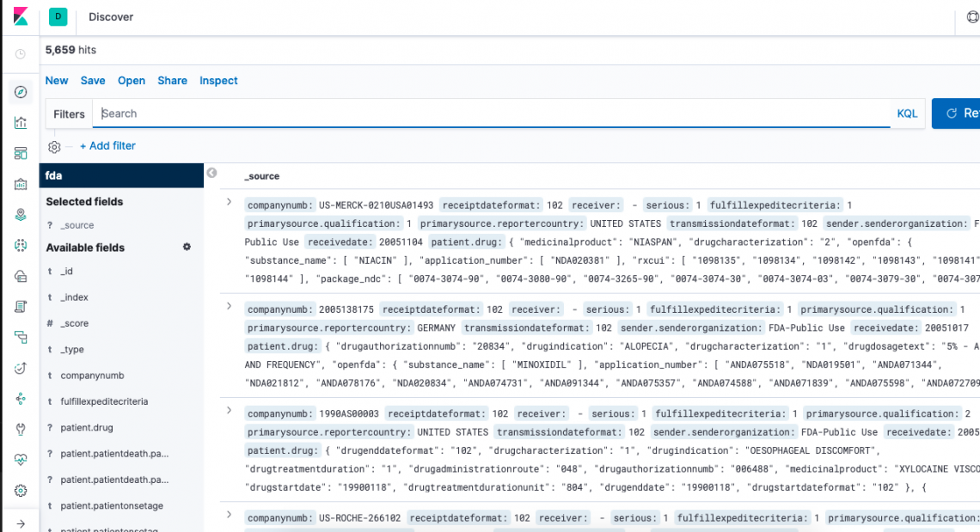Open Recently viewed clock icon
Screen dimensions: 980x532
[x=21, y=54]
